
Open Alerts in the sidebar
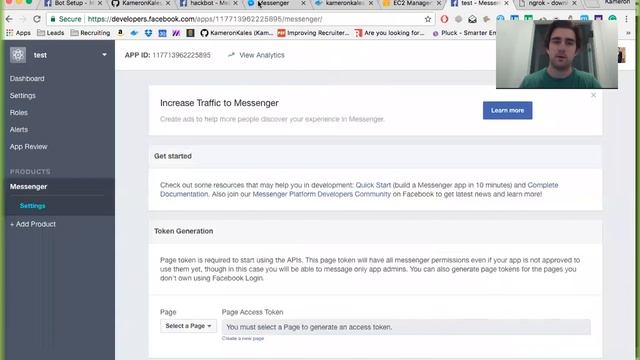tap(19, 129)
